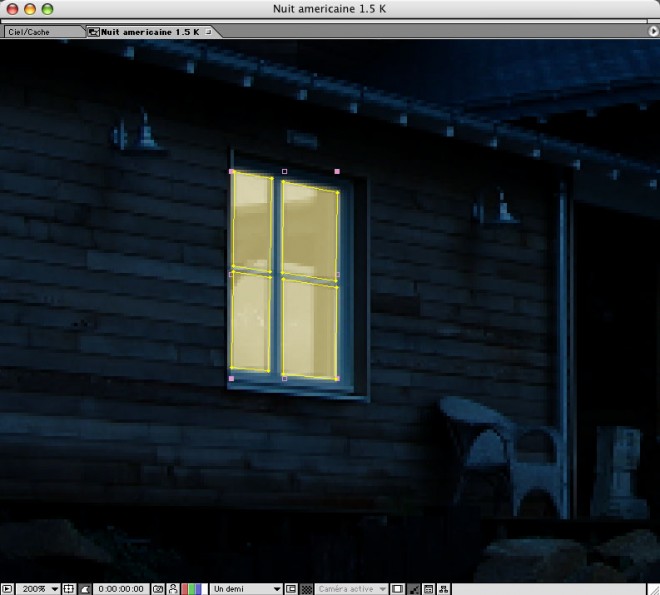Screen dimensions: 660x595
Task: Toggle the mask visibility icon
Action: click(85, 589)
